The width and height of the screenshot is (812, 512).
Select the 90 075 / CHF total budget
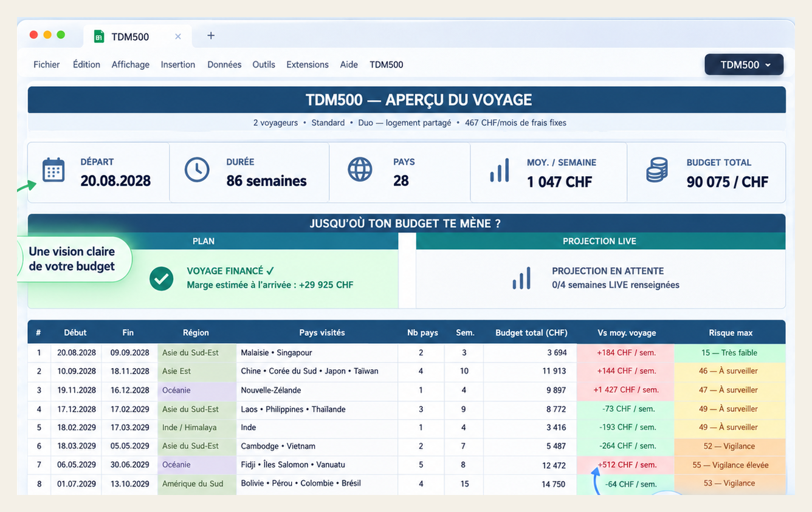(x=728, y=182)
